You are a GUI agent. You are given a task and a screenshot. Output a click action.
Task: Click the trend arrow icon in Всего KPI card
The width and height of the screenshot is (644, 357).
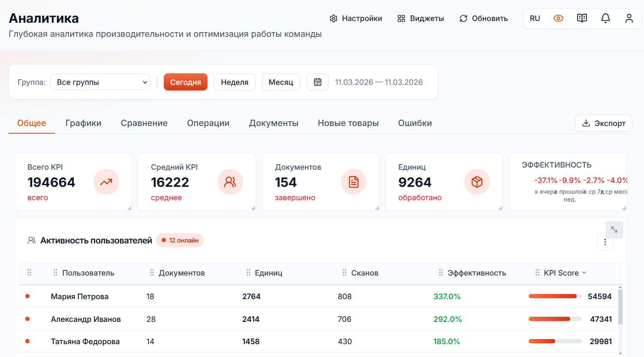click(106, 182)
